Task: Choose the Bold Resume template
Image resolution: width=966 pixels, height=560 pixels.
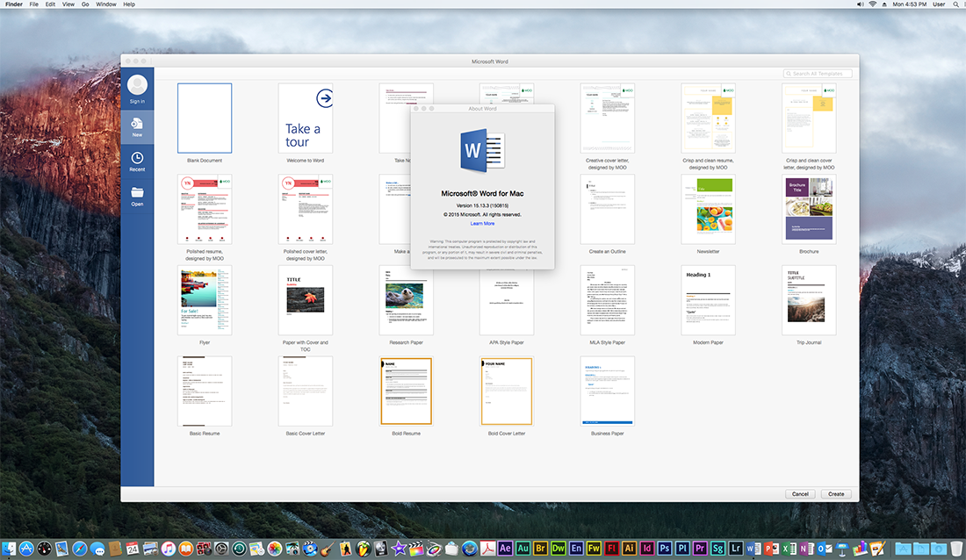Action: pyautogui.click(x=406, y=391)
